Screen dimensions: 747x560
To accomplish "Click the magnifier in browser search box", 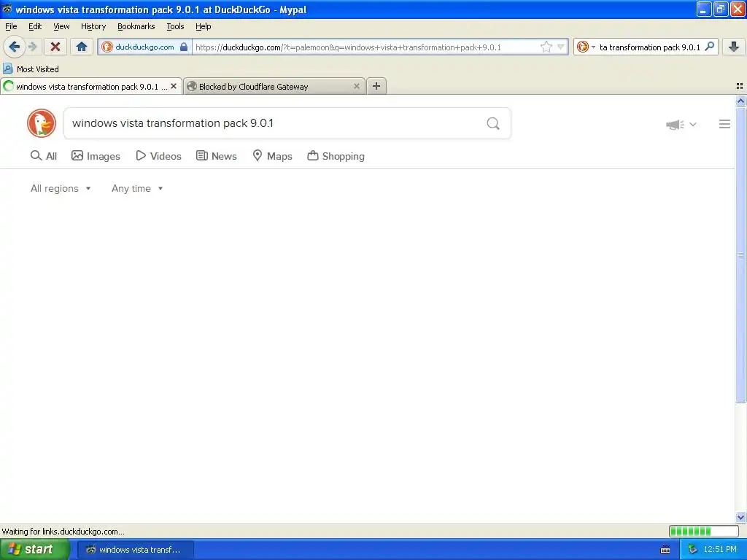I will point(709,46).
